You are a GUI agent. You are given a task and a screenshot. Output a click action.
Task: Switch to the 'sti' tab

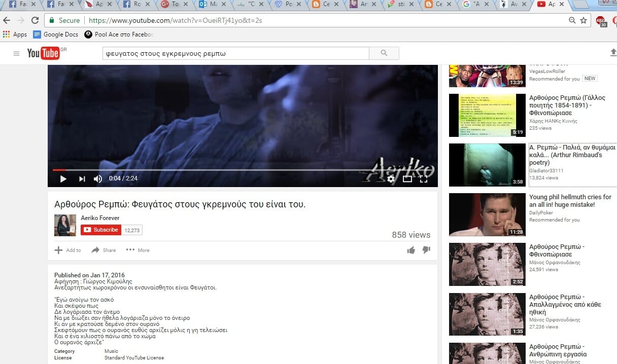[x=401, y=5]
